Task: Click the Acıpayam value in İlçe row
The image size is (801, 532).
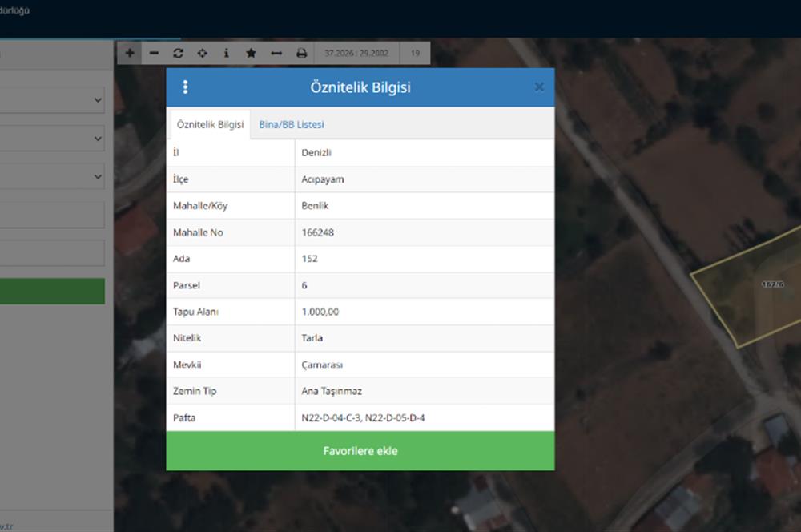Action: coord(322,179)
